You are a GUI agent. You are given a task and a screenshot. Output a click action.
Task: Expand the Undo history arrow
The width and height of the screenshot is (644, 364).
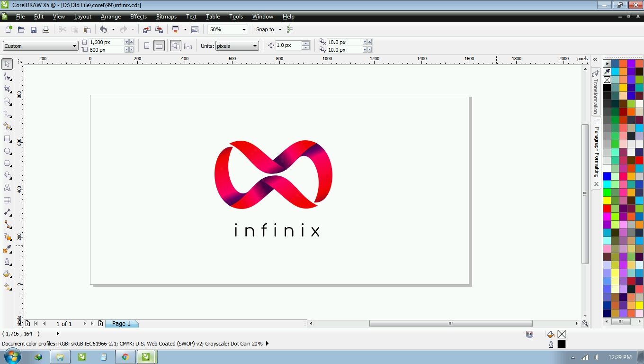pos(113,29)
